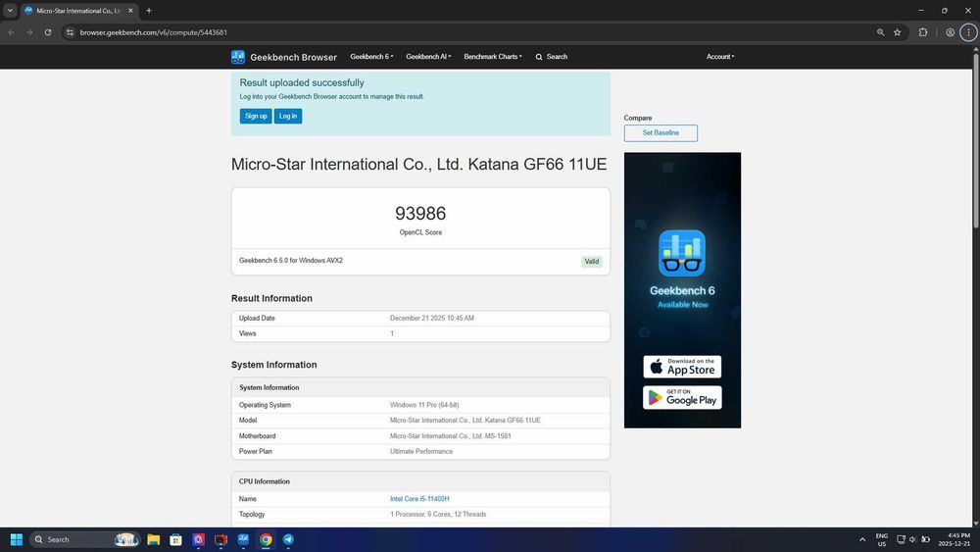Open the network status tray icon
The height and width of the screenshot is (552, 980).
point(901,539)
